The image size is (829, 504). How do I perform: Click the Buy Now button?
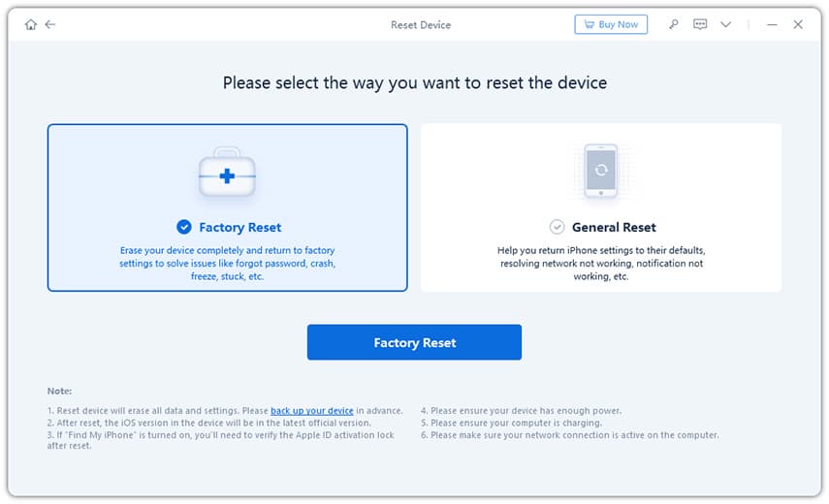point(611,24)
